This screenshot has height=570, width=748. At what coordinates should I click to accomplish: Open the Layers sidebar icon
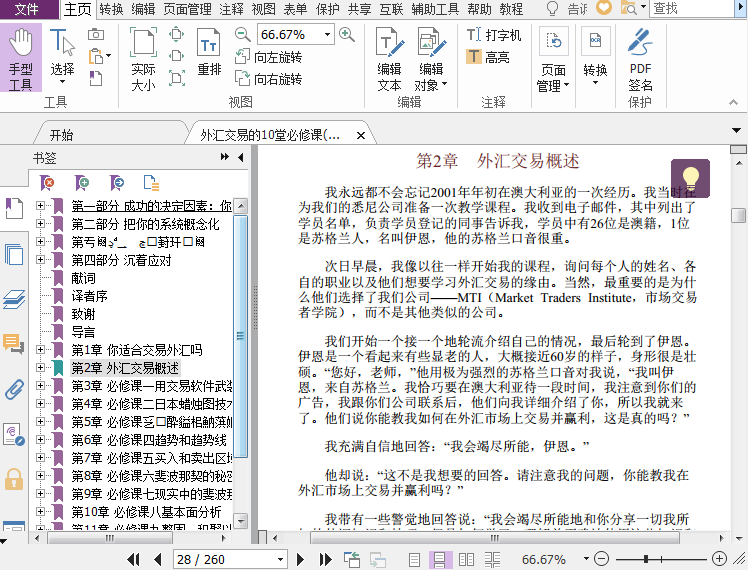(x=14, y=299)
